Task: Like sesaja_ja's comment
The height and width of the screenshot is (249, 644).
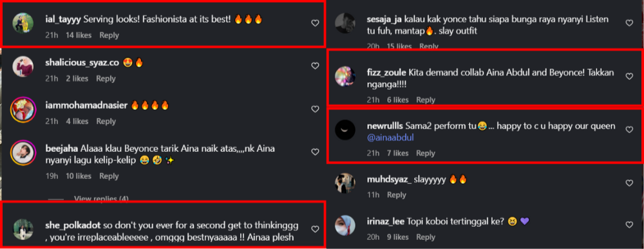Action: click(x=629, y=23)
